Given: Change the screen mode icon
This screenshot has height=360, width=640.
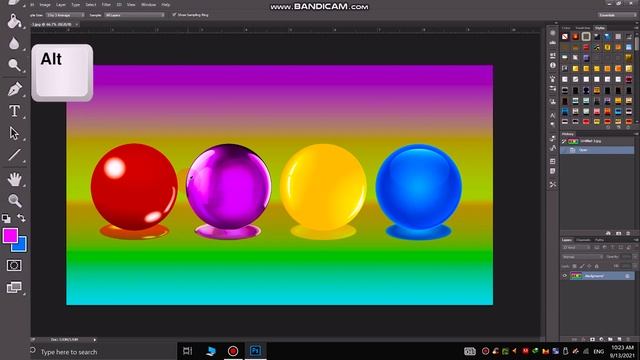Looking at the screenshot, I should pos(14,287).
